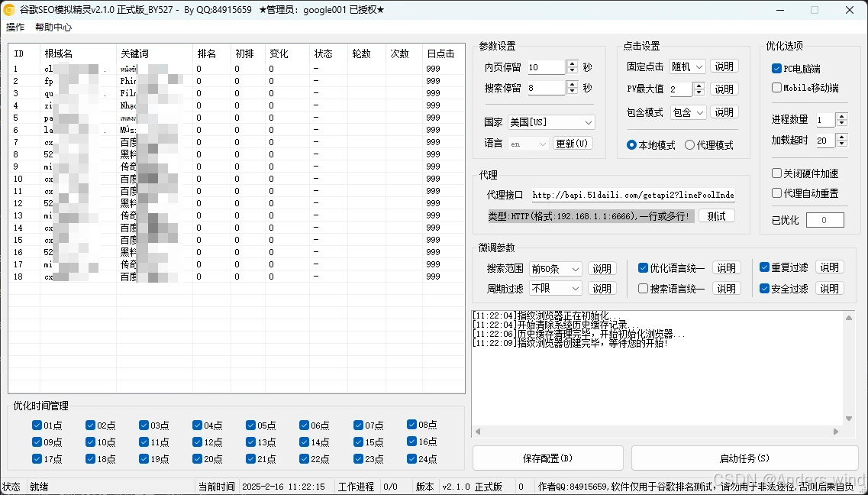Click the 启动任务(S) button
868x495 pixels.
[x=744, y=458]
